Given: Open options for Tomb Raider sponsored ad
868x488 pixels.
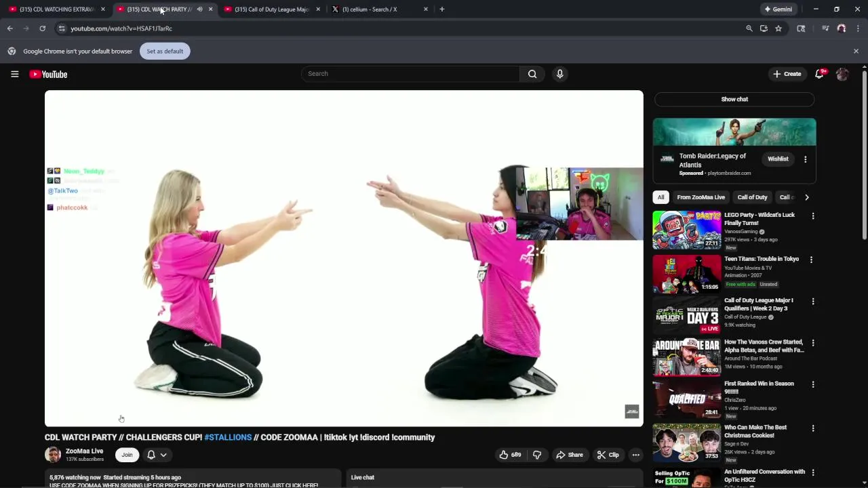Looking at the screenshot, I should [x=805, y=159].
